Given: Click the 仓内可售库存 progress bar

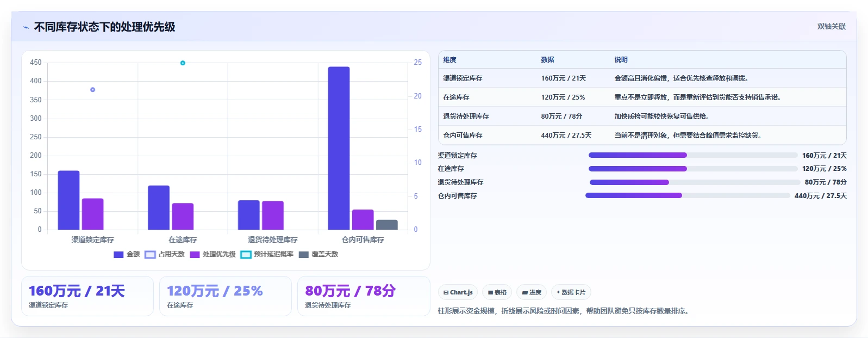Looking at the screenshot, I should pyautogui.click(x=688, y=195).
